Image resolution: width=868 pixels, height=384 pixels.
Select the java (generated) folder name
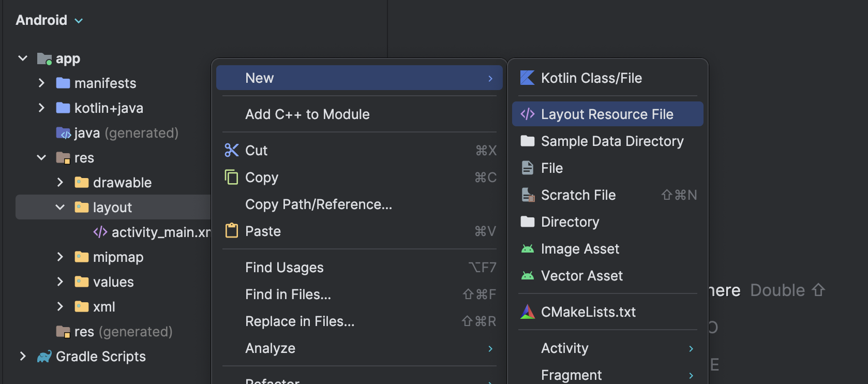pyautogui.click(x=126, y=133)
